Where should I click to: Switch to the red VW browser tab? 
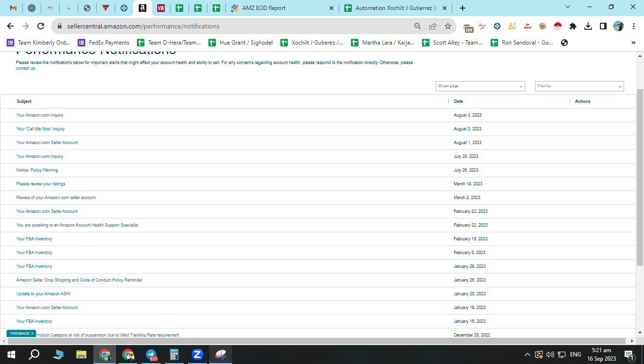point(161,8)
